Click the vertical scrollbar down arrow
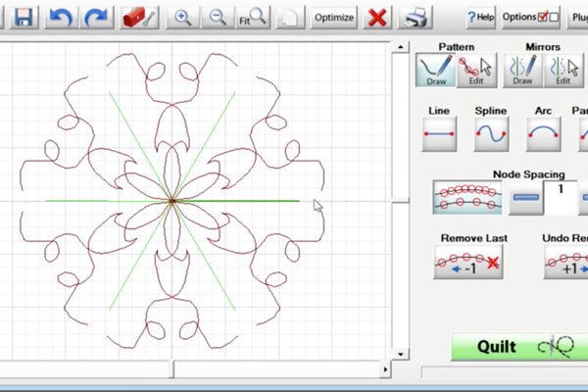 (x=401, y=354)
